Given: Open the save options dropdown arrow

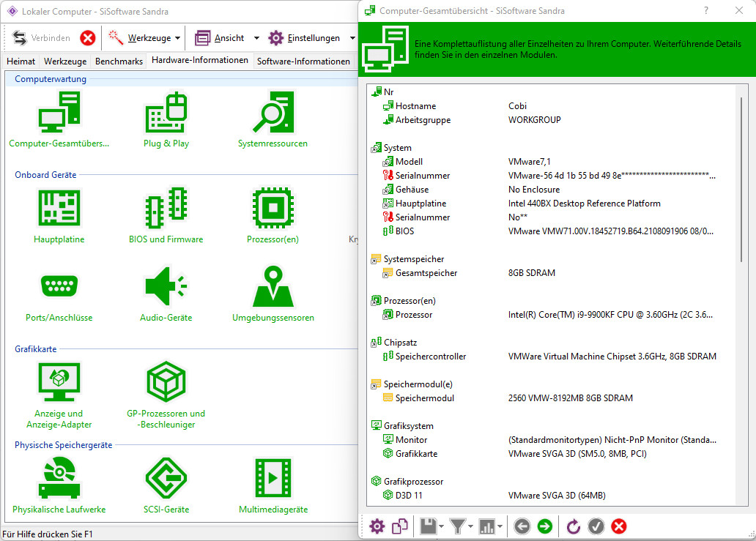Looking at the screenshot, I should click(x=440, y=526).
